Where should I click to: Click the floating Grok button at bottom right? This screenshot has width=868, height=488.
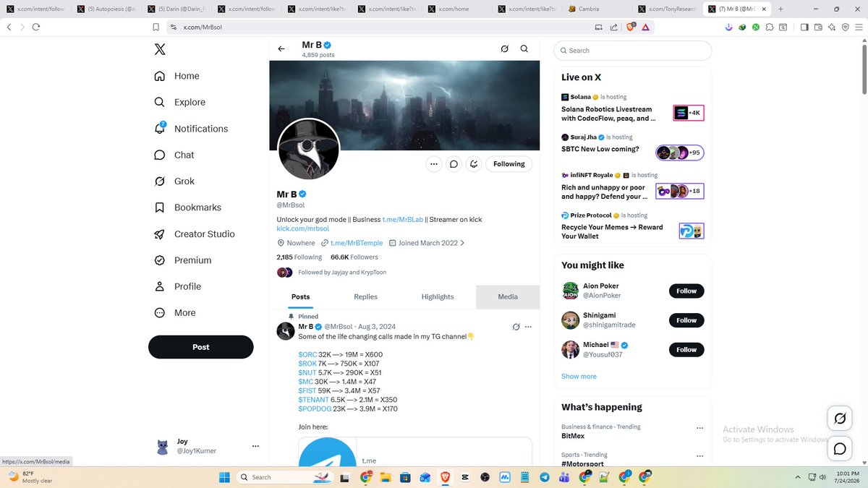[840, 419]
